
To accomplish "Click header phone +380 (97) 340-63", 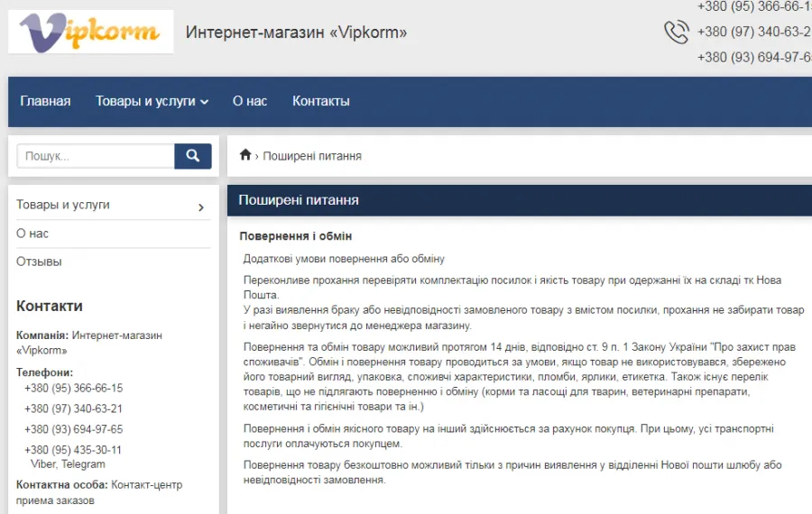I will 754,32.
